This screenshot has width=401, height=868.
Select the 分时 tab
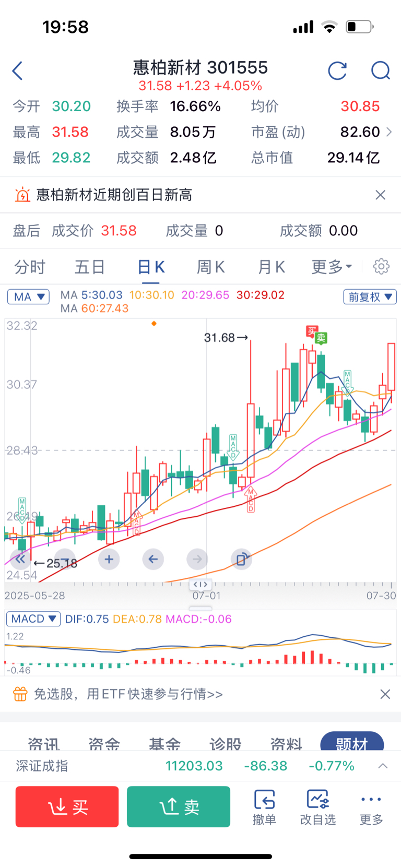point(30,267)
